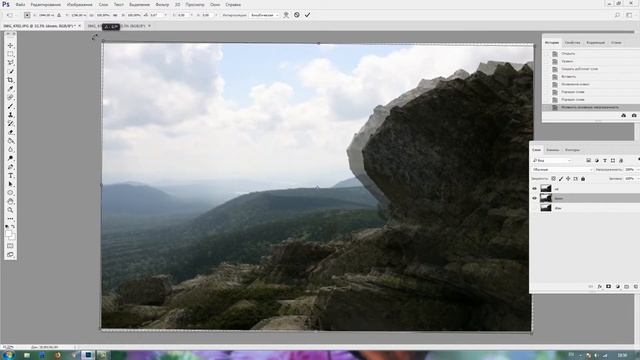Select the Ellipse shape tool
Screen dimensions: 640x360
[11, 193]
